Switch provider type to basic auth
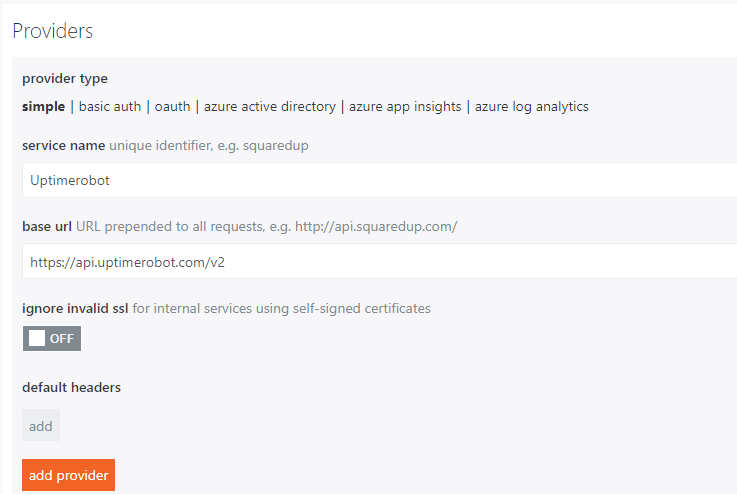 [110, 107]
